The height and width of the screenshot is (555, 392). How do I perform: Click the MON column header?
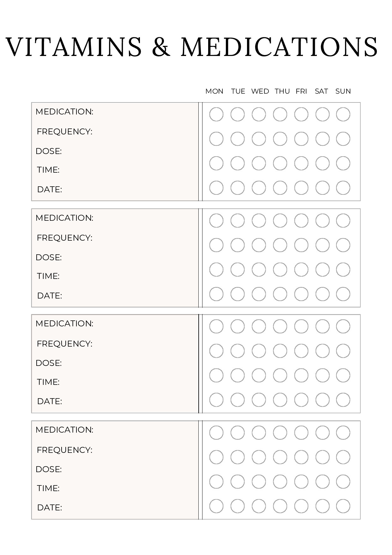point(214,91)
